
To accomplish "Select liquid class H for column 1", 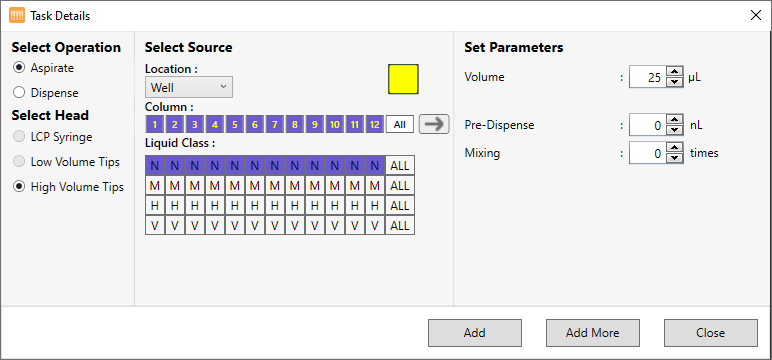I will (x=155, y=205).
